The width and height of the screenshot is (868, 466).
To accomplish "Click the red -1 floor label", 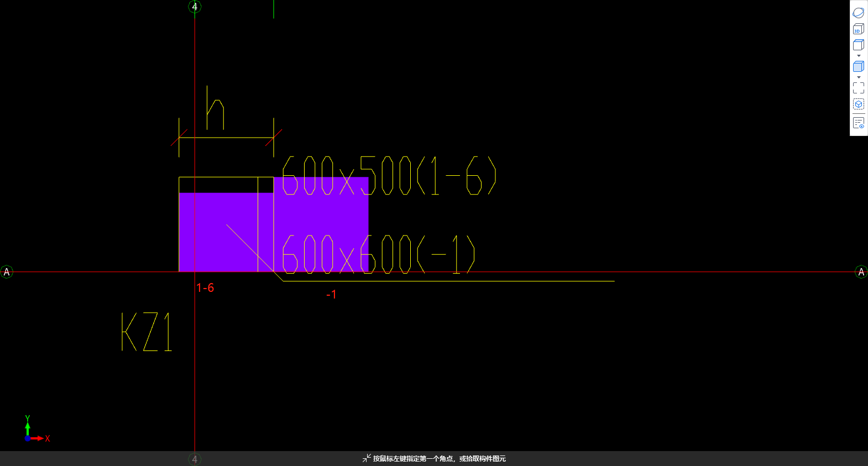I will (331, 295).
